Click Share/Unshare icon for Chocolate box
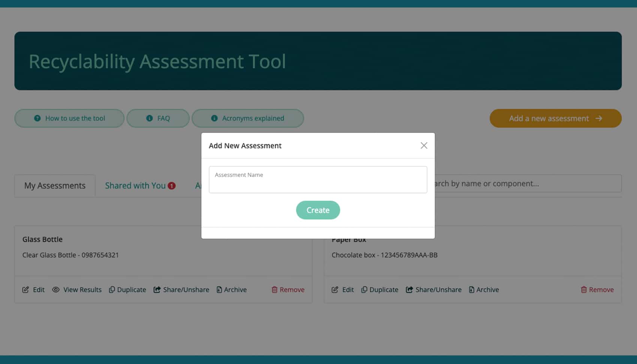637x364 pixels. coord(409,289)
